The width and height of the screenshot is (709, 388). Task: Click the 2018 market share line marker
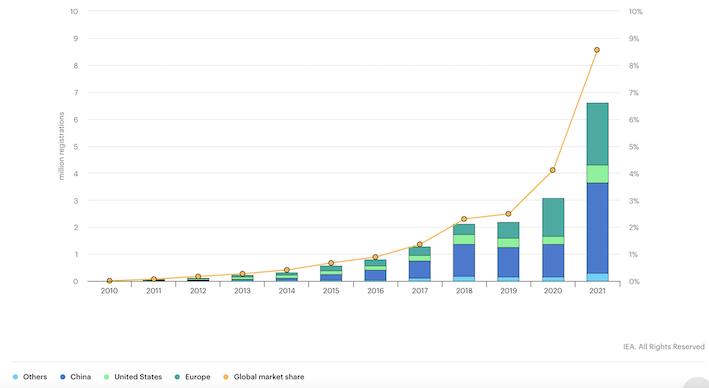coord(464,219)
